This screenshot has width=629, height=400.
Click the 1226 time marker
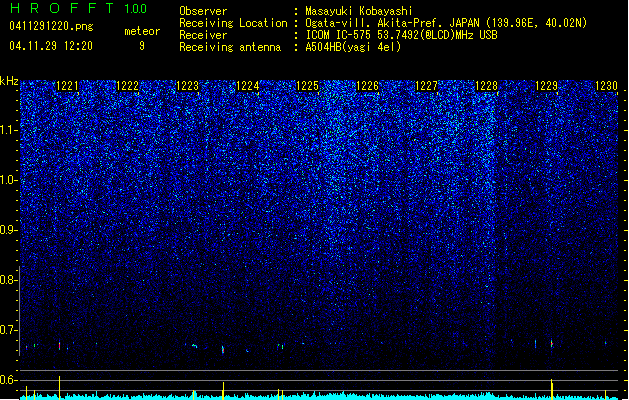point(367,86)
